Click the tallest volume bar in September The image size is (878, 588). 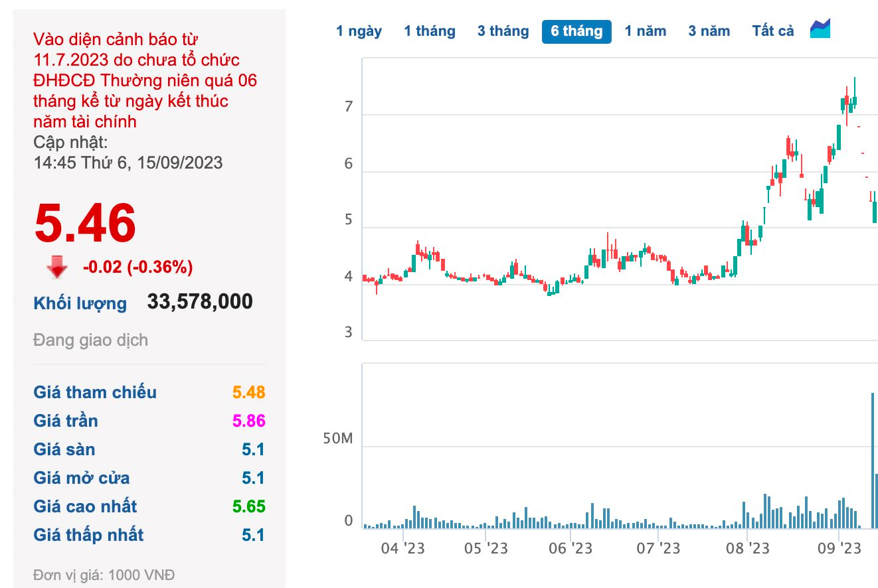[x=873, y=460]
